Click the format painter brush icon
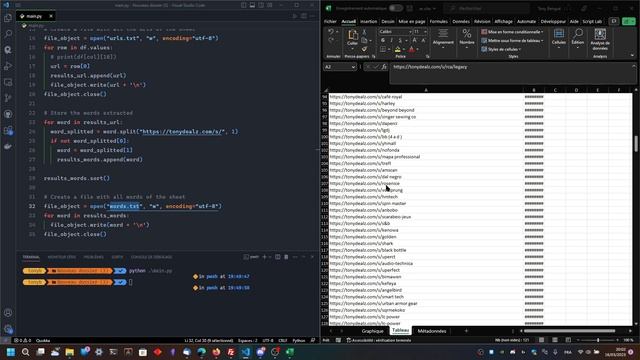 pyautogui.click(x=364, y=49)
